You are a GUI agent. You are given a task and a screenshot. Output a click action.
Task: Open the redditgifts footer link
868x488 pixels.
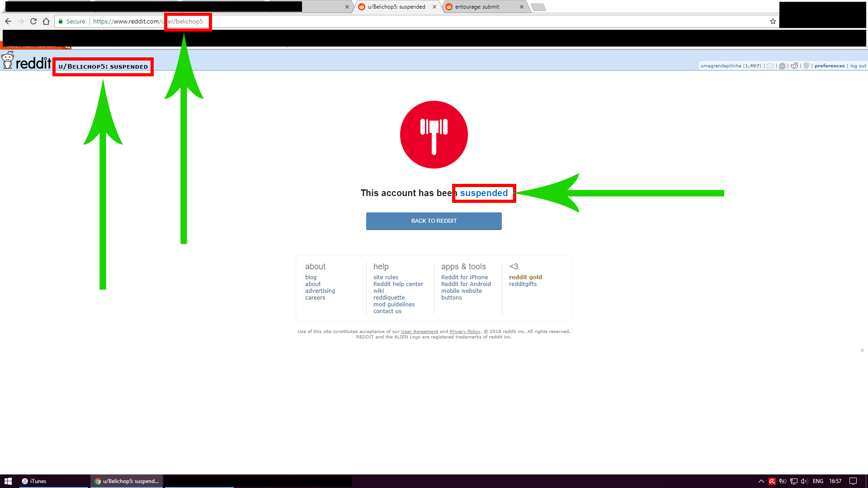pyautogui.click(x=523, y=284)
